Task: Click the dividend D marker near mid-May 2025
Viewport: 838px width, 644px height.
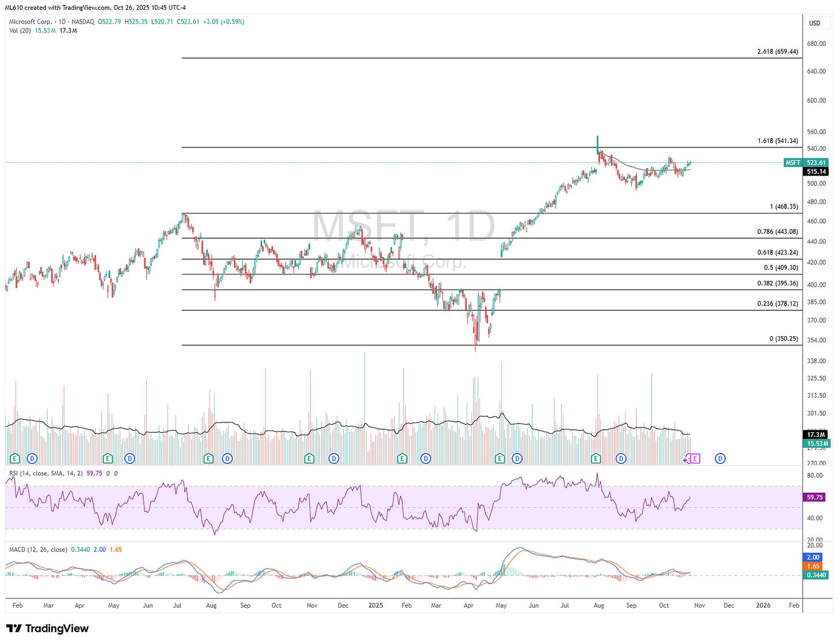Action: click(517, 459)
